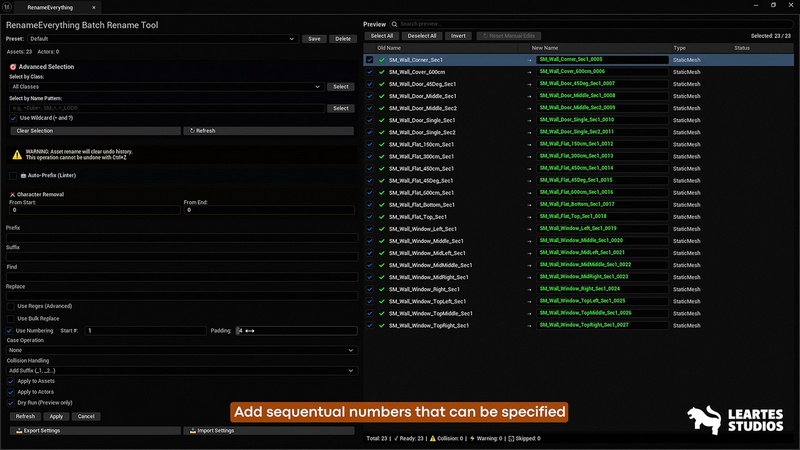Expand the Select by Class dropdown
Image resolution: width=800 pixels, height=450 pixels.
[x=164, y=87]
